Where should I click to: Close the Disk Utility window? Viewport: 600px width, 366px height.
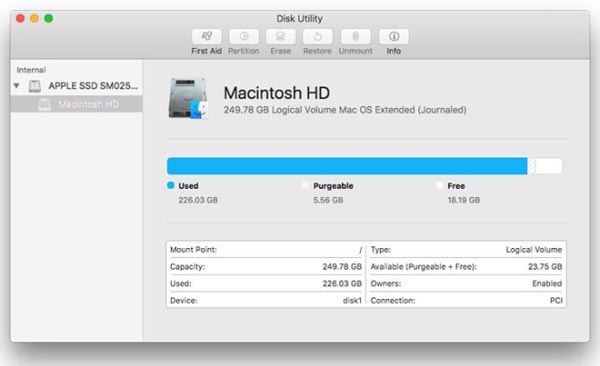(20, 18)
